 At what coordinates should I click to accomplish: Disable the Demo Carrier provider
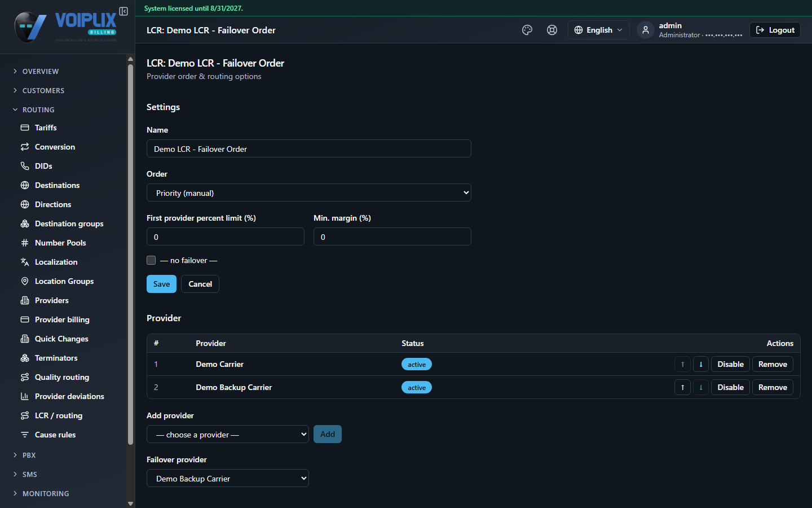730,364
